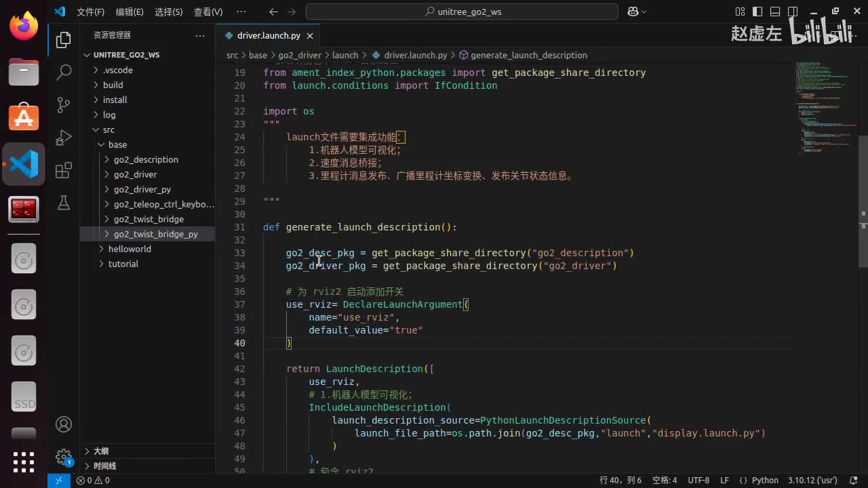868x488 pixels.
Task: Click the launch breadcrumb segment
Action: click(345, 55)
